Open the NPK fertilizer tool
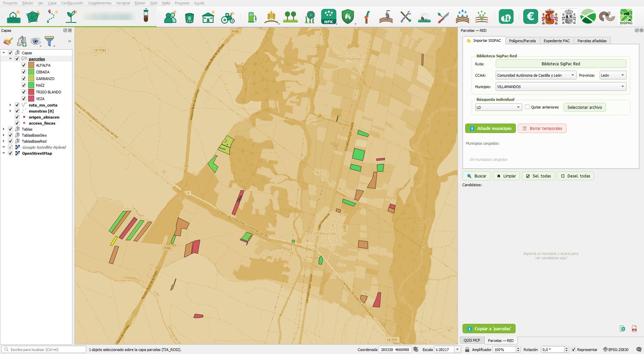 click(x=328, y=17)
